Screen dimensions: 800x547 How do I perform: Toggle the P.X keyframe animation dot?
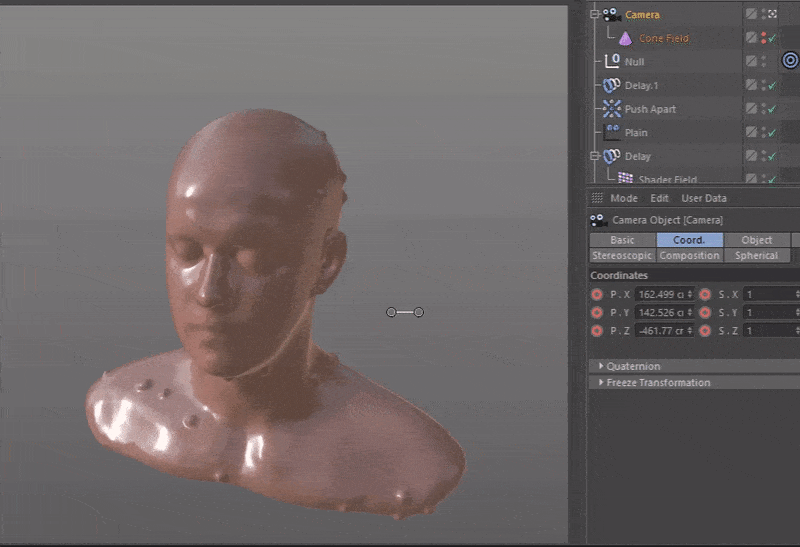(597, 294)
